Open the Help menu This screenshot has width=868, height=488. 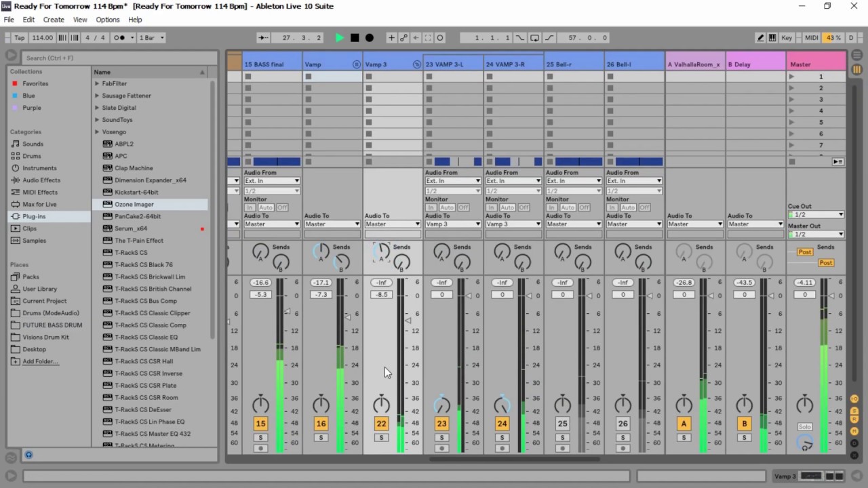point(135,20)
